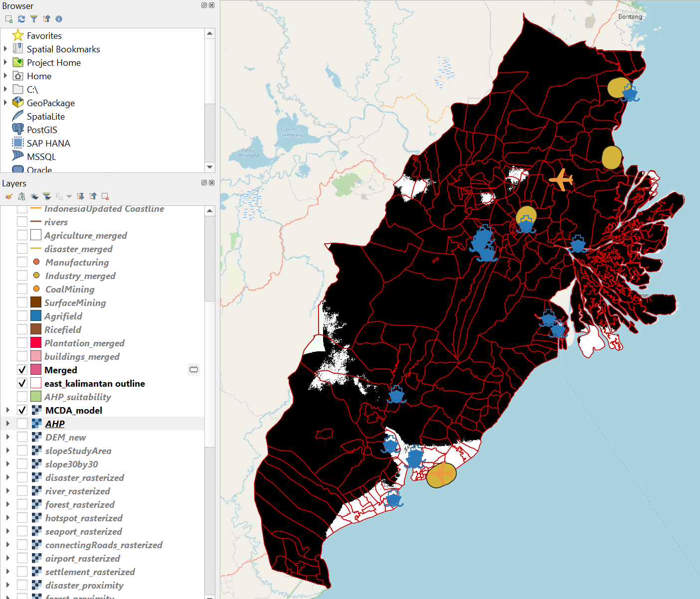Select the PostGIS entry in Browser
Screen dimensions: 700x599
pyautogui.click(x=42, y=130)
